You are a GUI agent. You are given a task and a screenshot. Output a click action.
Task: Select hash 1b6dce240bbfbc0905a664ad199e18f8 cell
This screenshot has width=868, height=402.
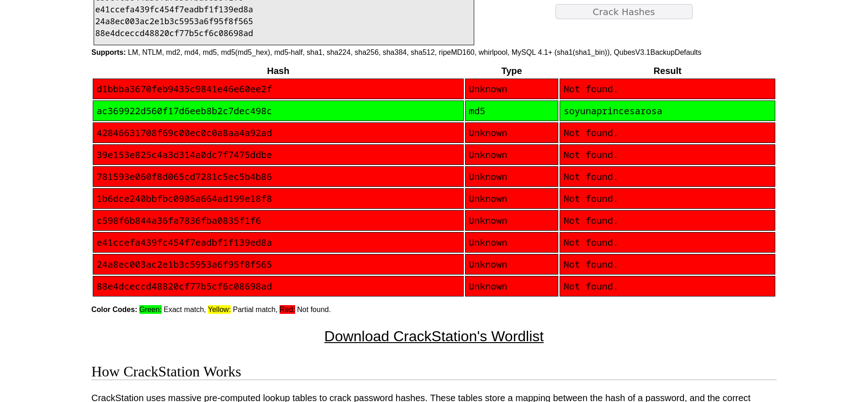click(x=278, y=199)
